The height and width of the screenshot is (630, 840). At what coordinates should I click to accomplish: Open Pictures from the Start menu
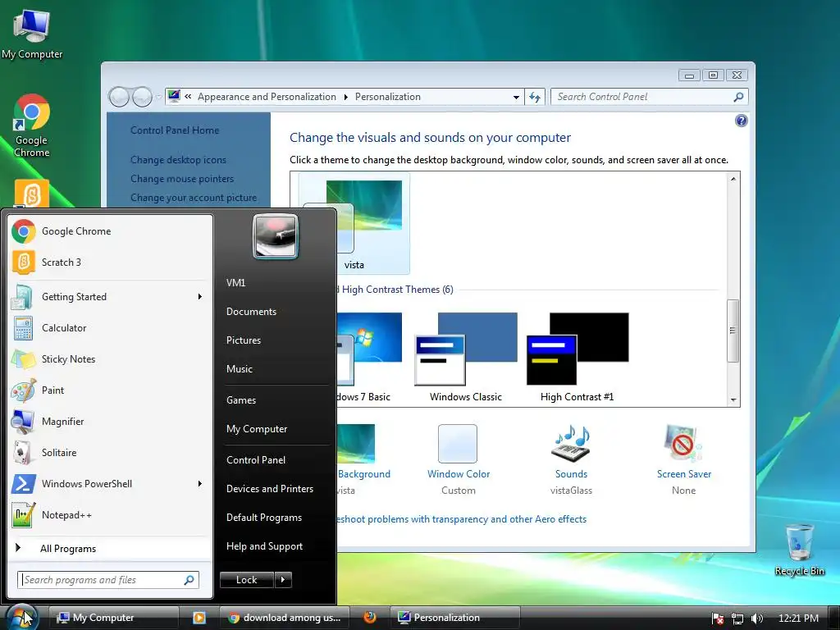point(243,340)
